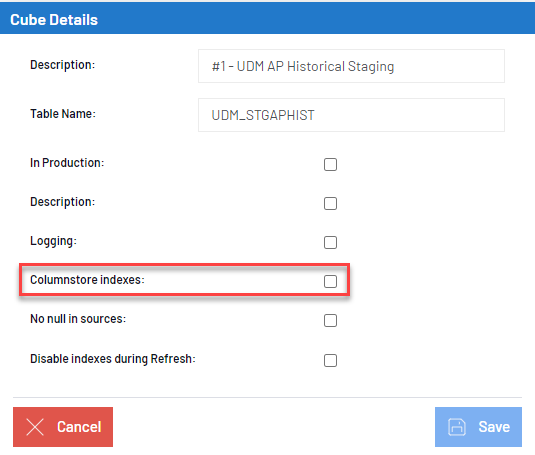Click the No null in sources label
535x455 pixels.
(78, 319)
